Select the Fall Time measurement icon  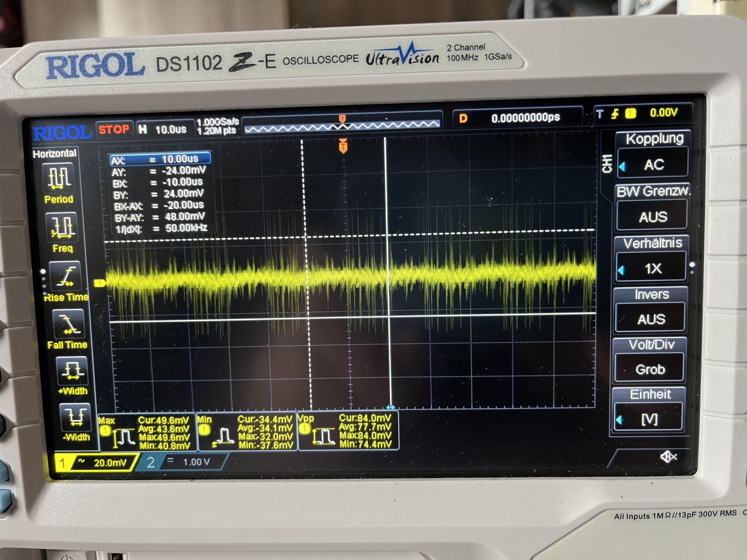coord(69,323)
